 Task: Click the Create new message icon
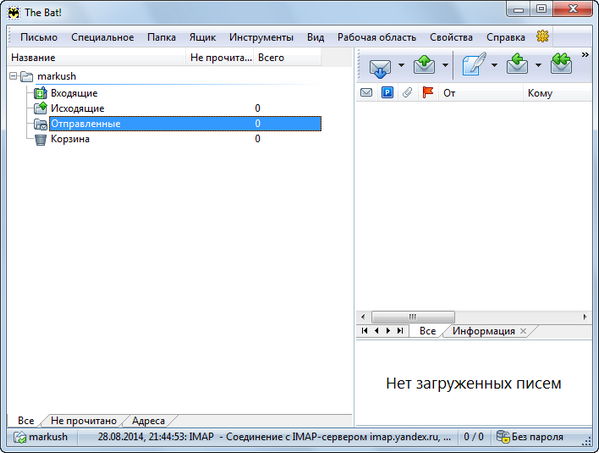point(474,64)
